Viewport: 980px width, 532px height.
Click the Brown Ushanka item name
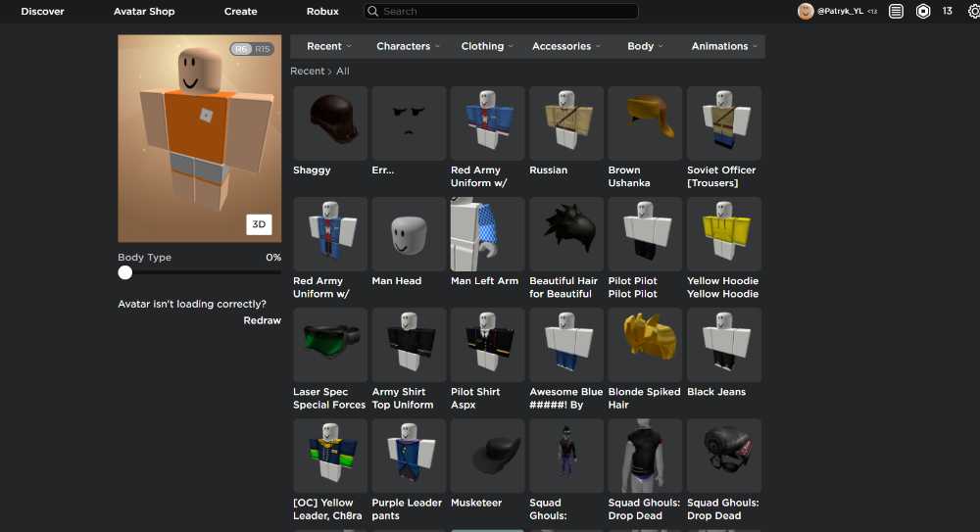pyautogui.click(x=629, y=176)
